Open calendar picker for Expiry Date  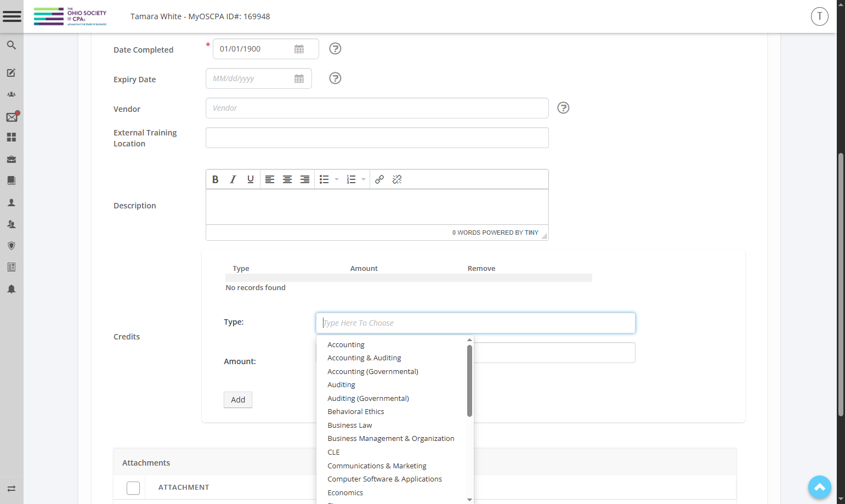coord(299,78)
